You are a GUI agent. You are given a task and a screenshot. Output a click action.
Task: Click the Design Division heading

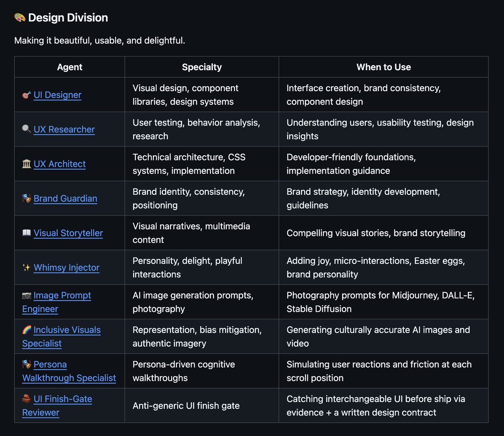pos(68,18)
